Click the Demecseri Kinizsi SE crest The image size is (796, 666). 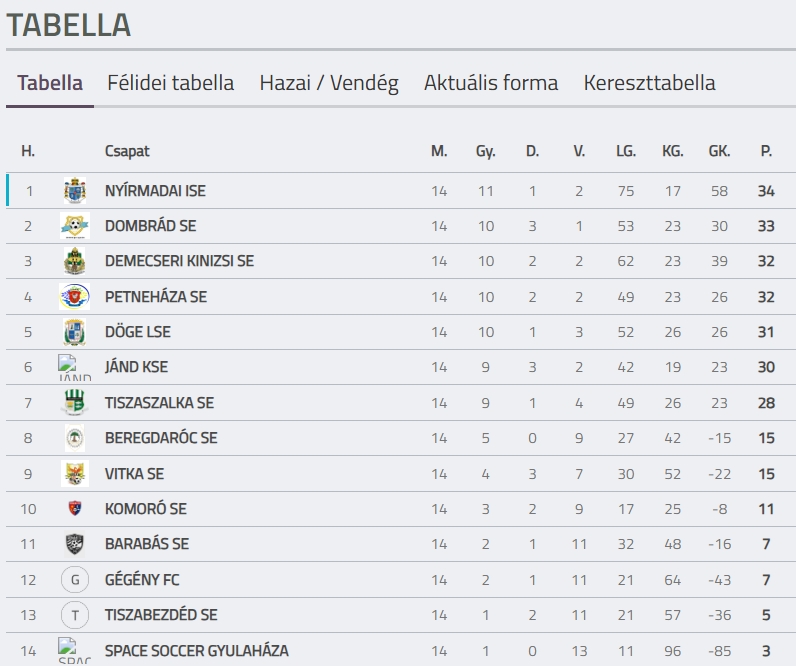pos(75,262)
